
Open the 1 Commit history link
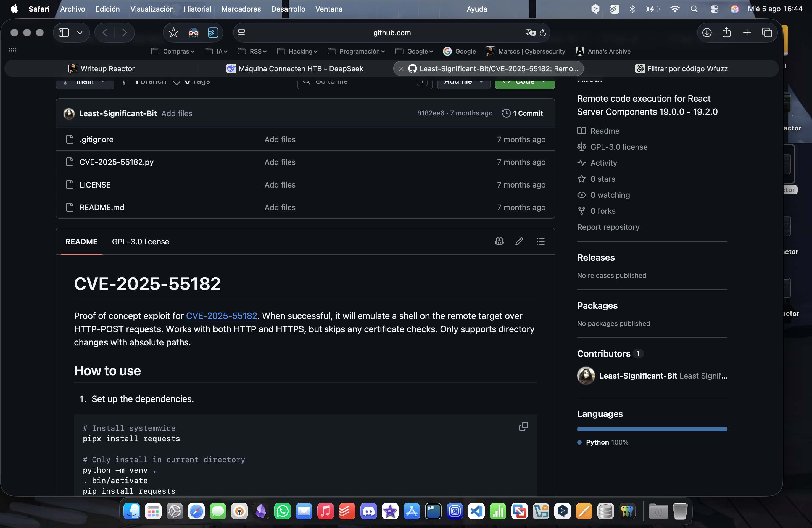(522, 113)
